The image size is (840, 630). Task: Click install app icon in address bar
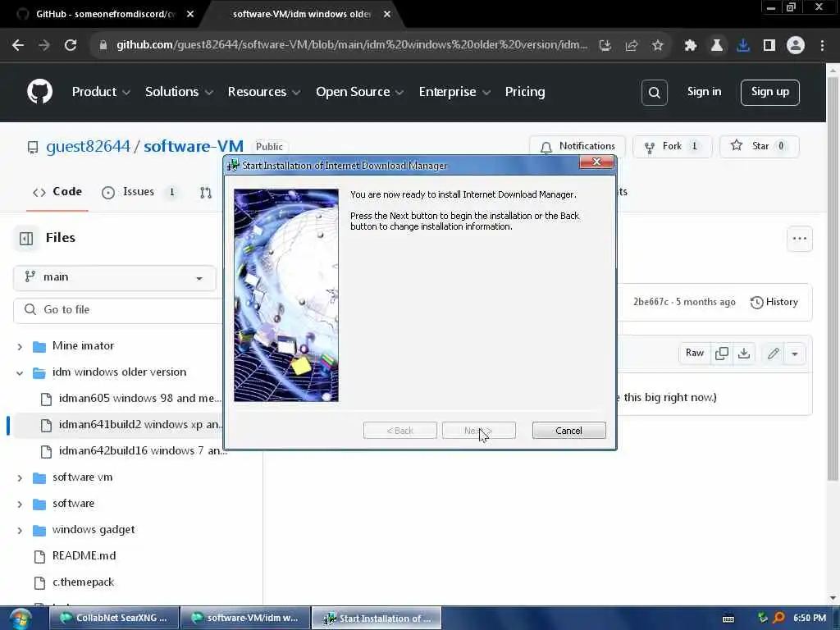(605, 46)
